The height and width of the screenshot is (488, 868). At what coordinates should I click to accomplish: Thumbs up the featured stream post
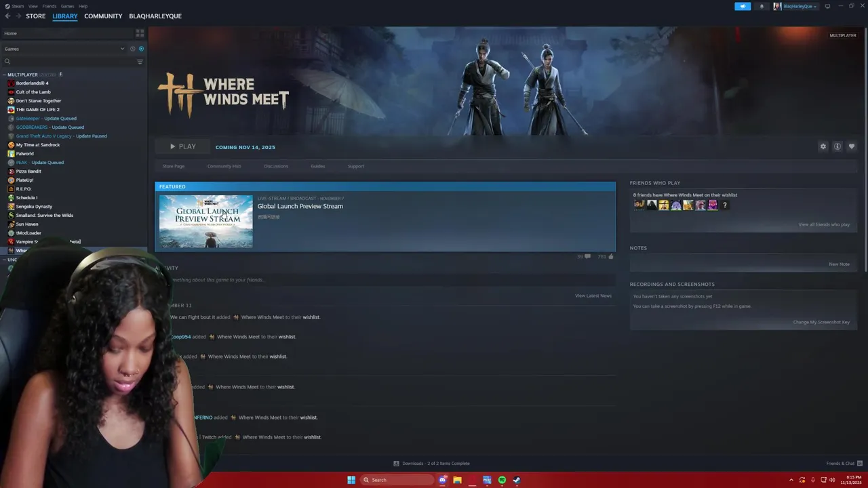coord(606,256)
